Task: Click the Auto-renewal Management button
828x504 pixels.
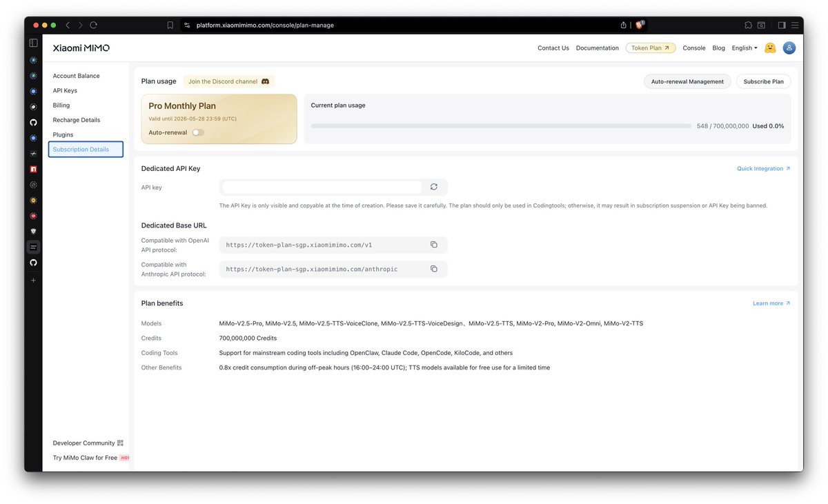Action: (x=687, y=81)
